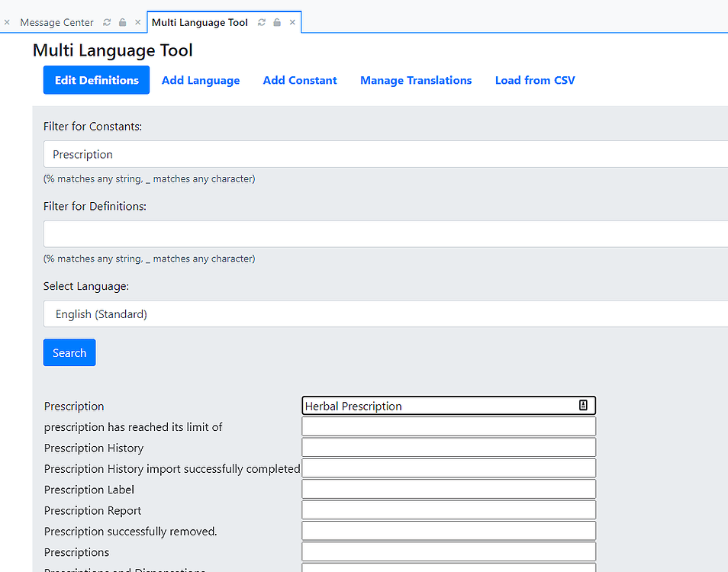Image resolution: width=728 pixels, height=572 pixels.
Task: Click the lock icon on Multi Language Tool tab
Action: [275, 22]
